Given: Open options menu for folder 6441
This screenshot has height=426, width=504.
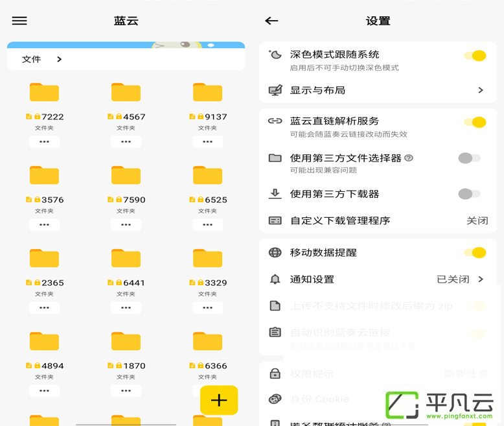Looking at the screenshot, I should (126, 307).
